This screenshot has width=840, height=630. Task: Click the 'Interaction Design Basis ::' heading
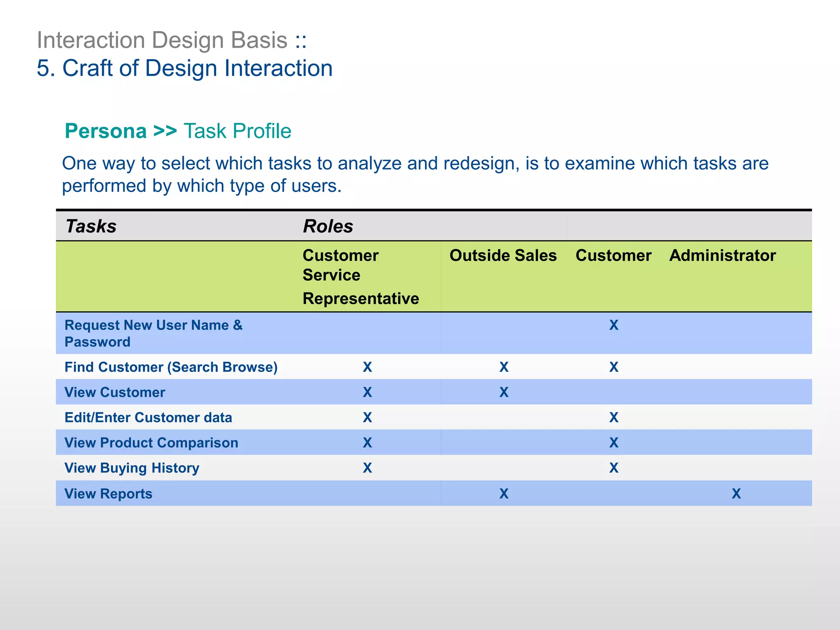coord(172,40)
